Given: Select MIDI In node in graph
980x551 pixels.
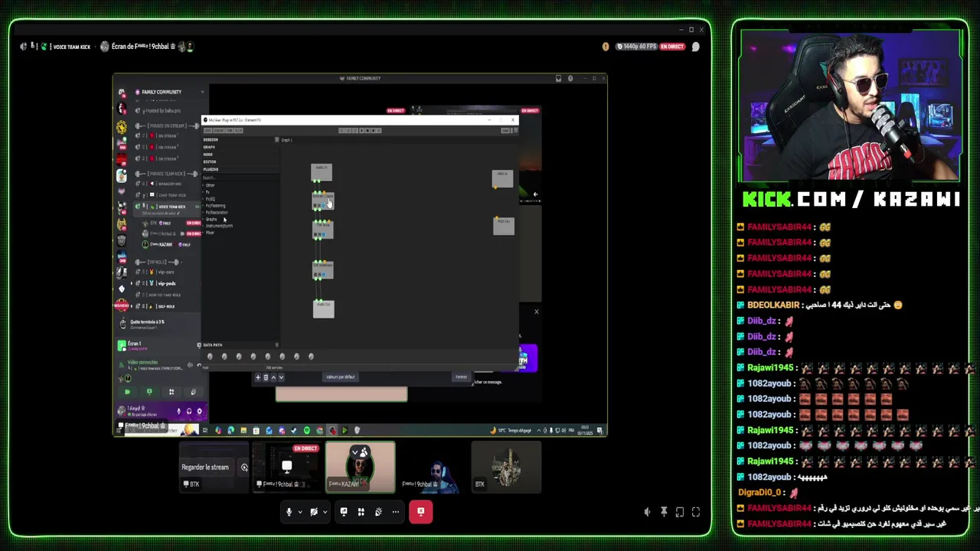Looking at the screenshot, I should click(502, 178).
